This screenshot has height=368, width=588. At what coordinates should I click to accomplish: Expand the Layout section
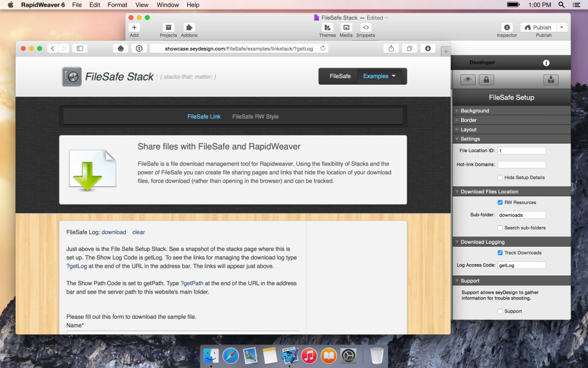pos(511,130)
